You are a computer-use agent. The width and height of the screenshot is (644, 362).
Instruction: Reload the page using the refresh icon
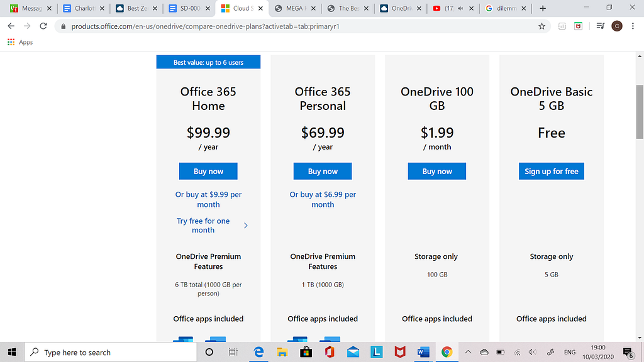(43, 26)
